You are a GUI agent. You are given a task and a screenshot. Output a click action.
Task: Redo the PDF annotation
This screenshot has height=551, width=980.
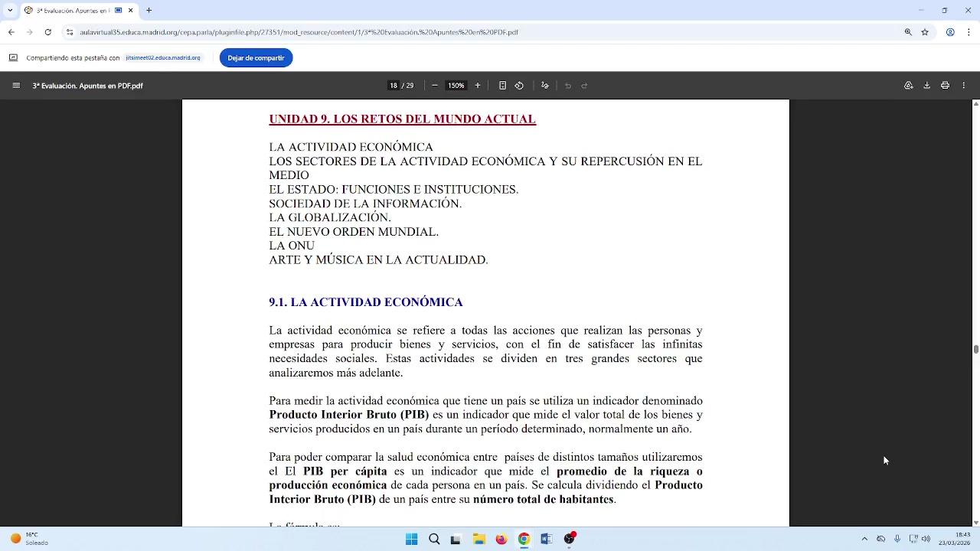[x=584, y=86]
